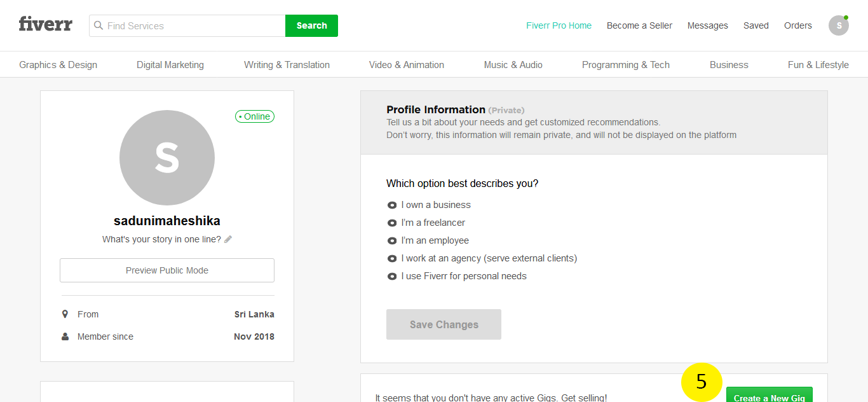Viewport: 868px width, 402px height.
Task: Open Digital Marketing category
Action: click(170, 65)
